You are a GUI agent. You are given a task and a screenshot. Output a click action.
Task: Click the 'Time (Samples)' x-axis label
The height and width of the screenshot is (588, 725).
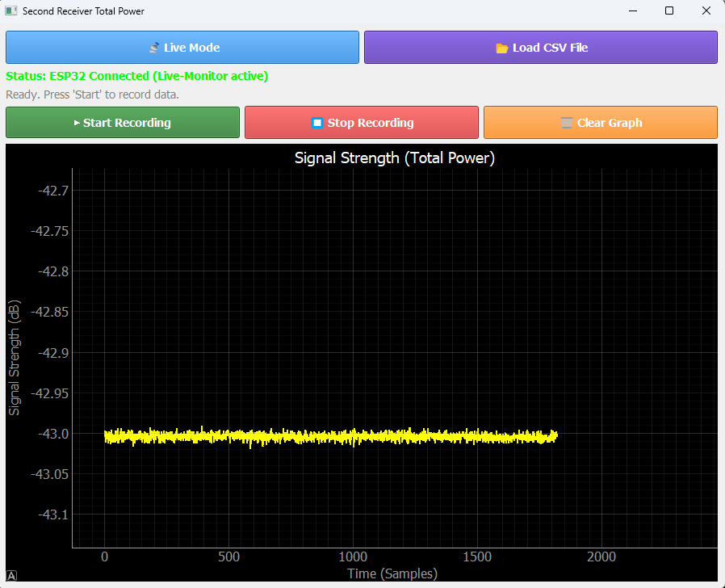pos(392,573)
